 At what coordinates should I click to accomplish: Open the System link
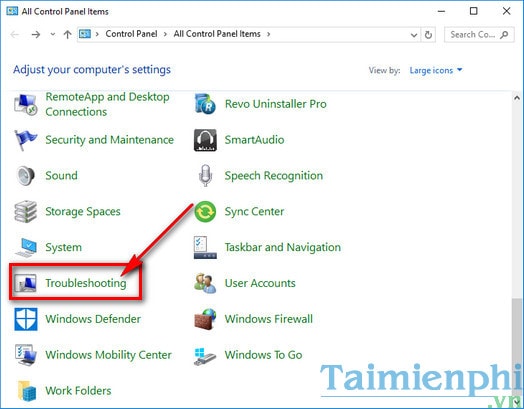click(x=63, y=247)
